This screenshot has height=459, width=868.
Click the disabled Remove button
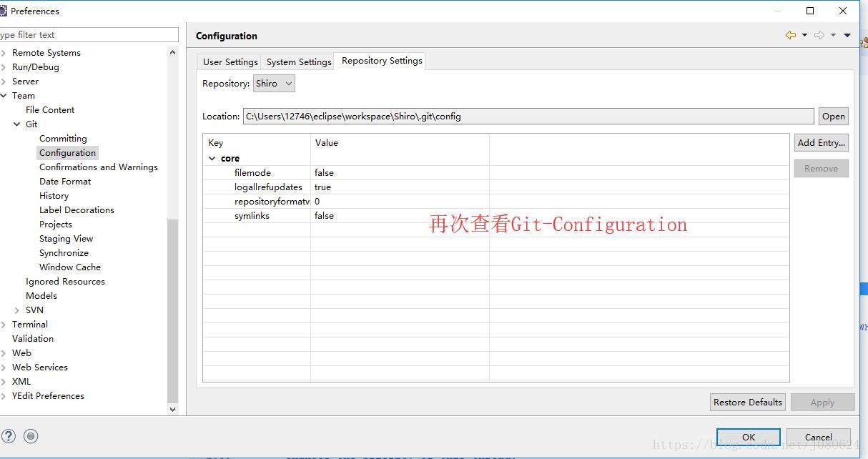821,168
